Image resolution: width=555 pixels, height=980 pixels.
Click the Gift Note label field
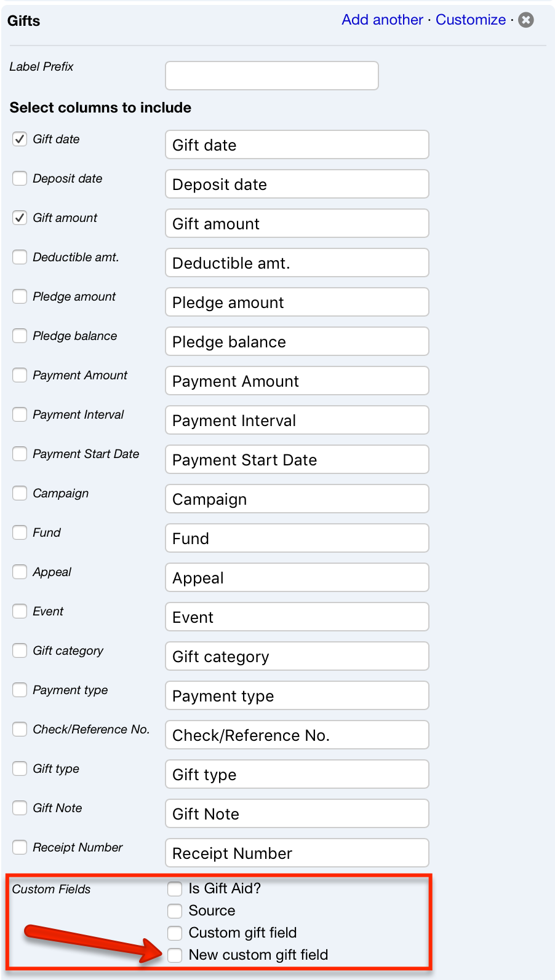(297, 813)
